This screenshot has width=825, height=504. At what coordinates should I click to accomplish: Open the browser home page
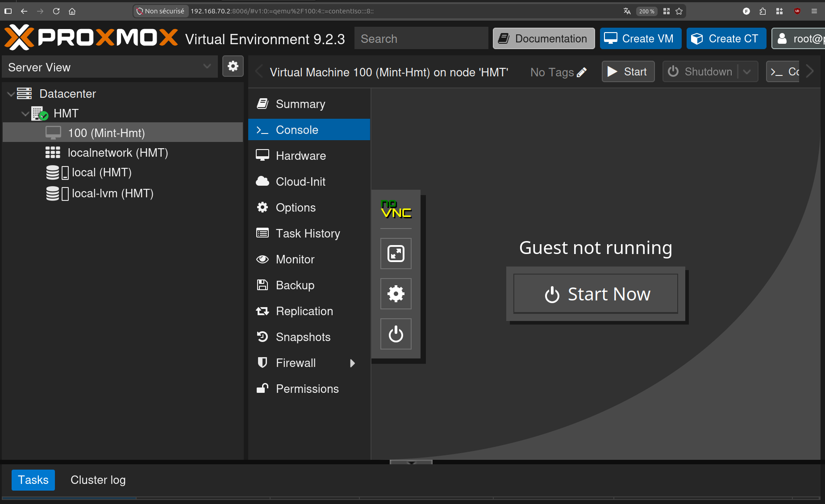(x=72, y=11)
